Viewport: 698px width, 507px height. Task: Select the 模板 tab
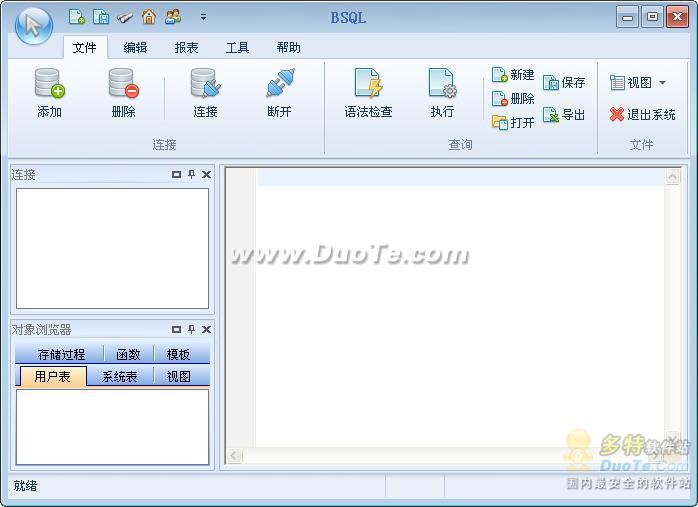(179, 354)
